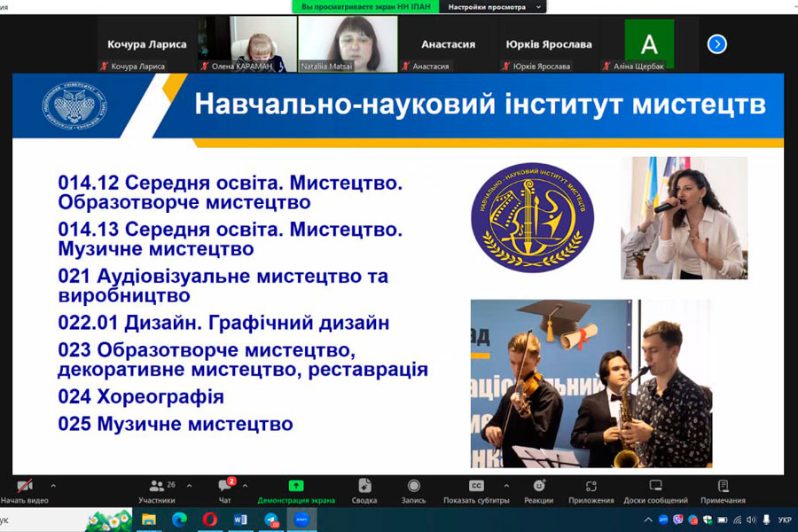798x532 pixels.
Task: Open File Explorer from taskbar
Action: (149, 520)
